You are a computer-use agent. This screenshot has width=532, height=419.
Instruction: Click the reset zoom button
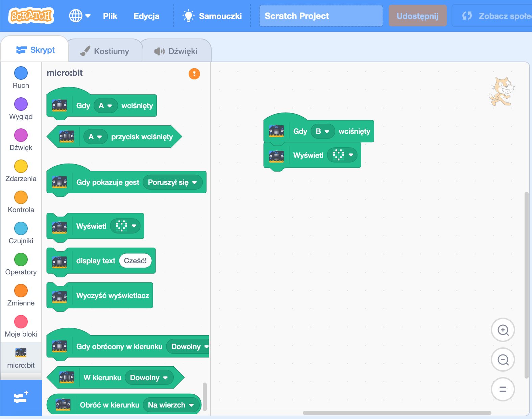click(503, 389)
